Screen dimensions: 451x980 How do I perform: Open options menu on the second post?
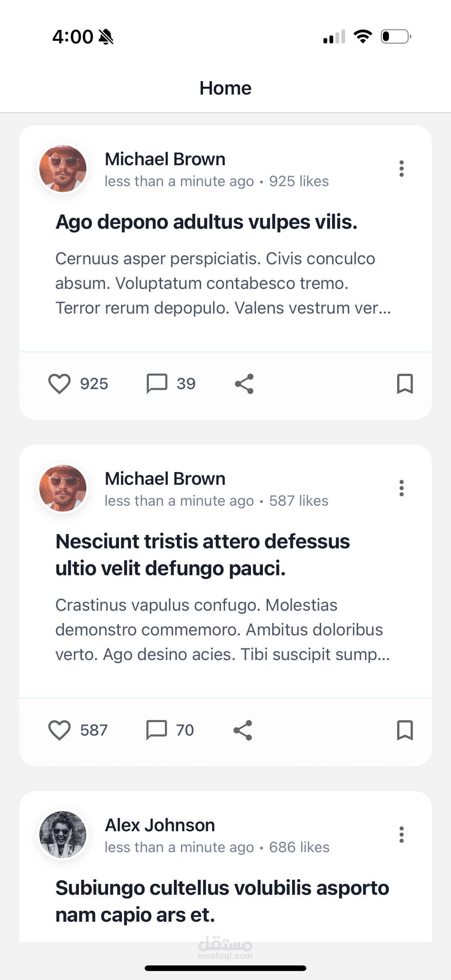click(x=402, y=489)
